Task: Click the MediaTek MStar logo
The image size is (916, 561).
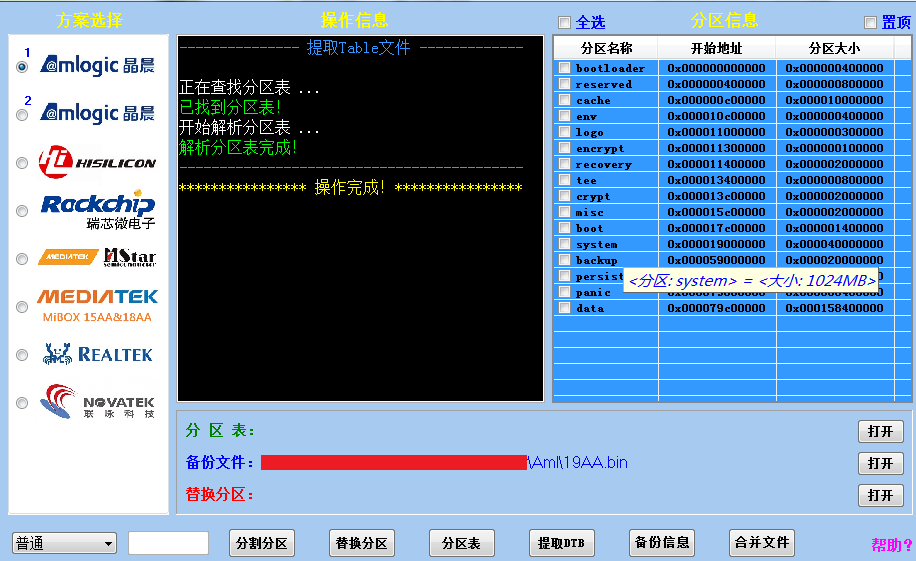Action: pos(97,257)
